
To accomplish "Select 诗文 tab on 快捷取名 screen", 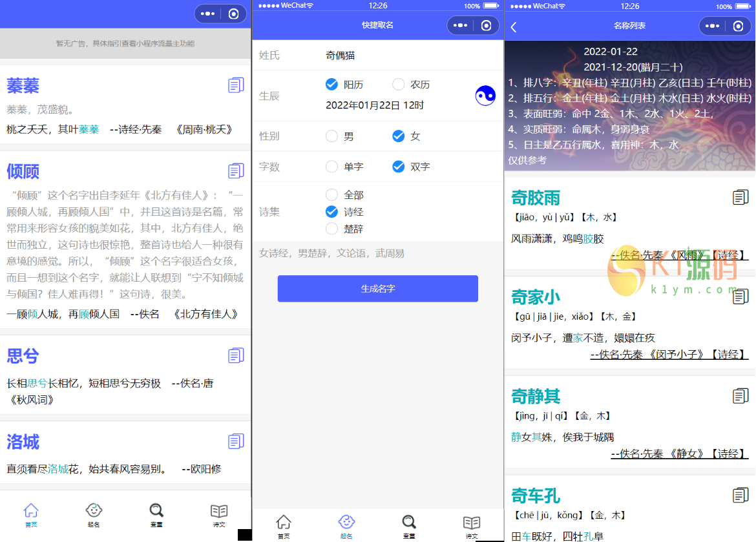I will 472,526.
